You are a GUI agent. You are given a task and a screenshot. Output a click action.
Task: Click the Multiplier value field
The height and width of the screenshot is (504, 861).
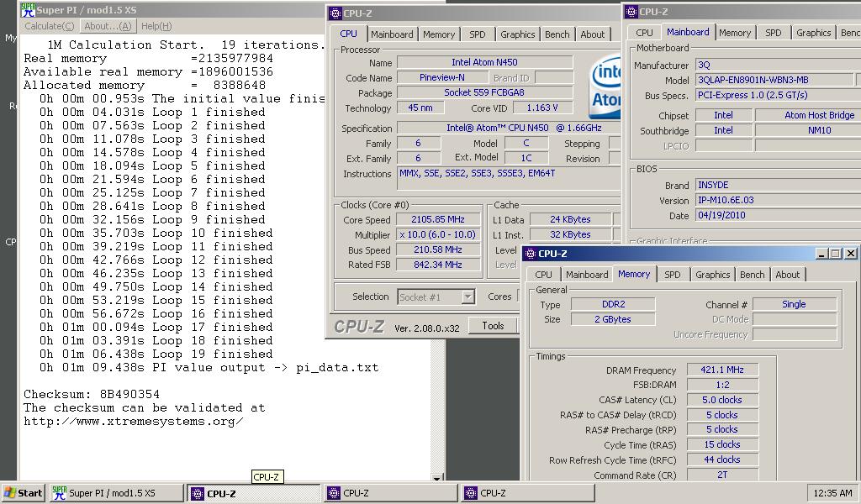(438, 234)
